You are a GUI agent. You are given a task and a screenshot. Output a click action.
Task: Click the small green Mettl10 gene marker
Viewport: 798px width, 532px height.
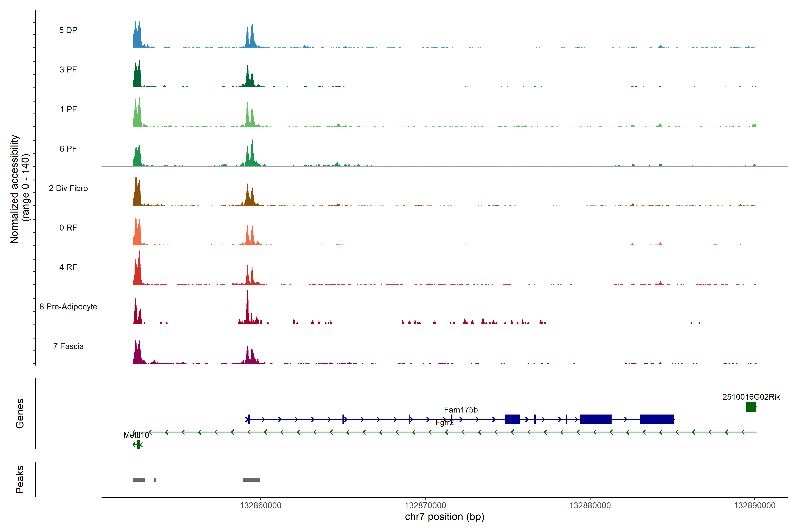(138, 444)
